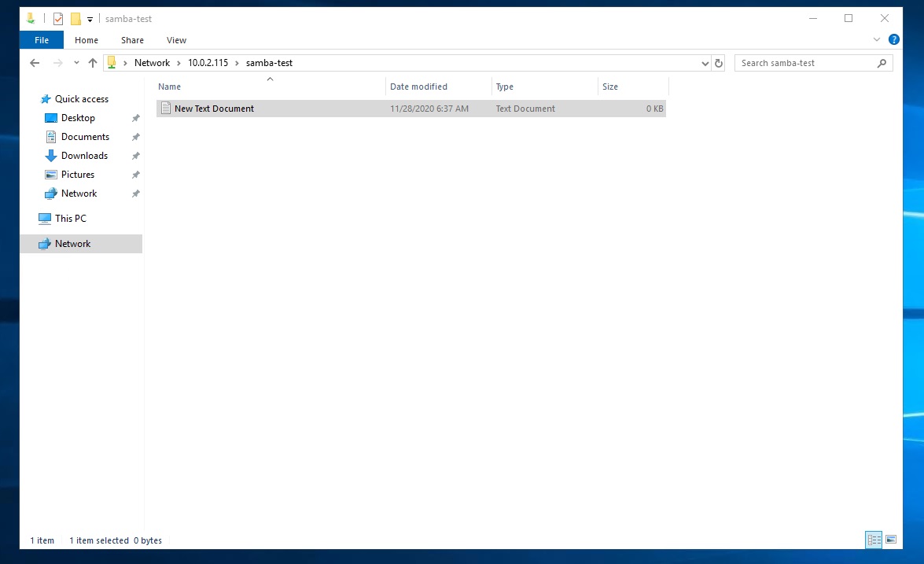
Task: Open pinned Network under Quick access
Action: (x=79, y=194)
